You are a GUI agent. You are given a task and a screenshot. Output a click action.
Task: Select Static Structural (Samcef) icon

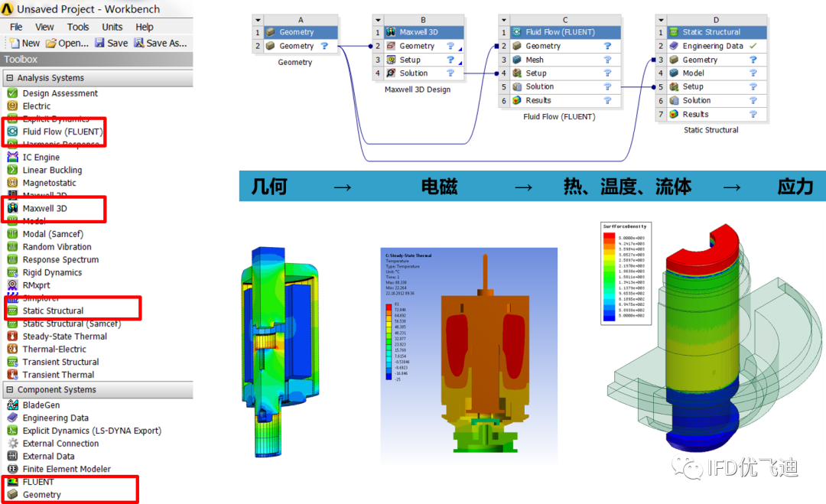[x=13, y=324]
